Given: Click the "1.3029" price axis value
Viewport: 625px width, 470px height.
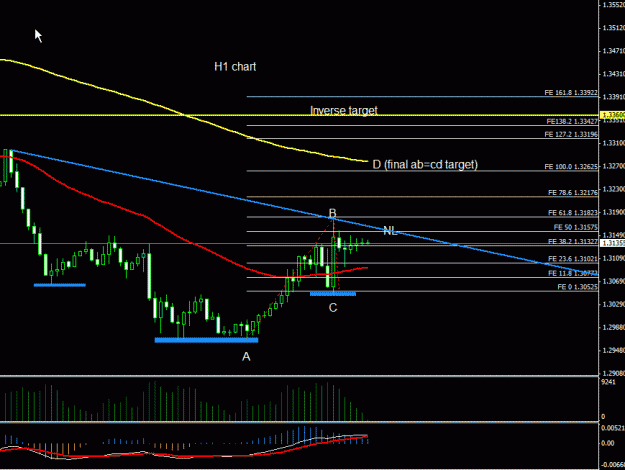Looking at the screenshot, I should (613, 305).
